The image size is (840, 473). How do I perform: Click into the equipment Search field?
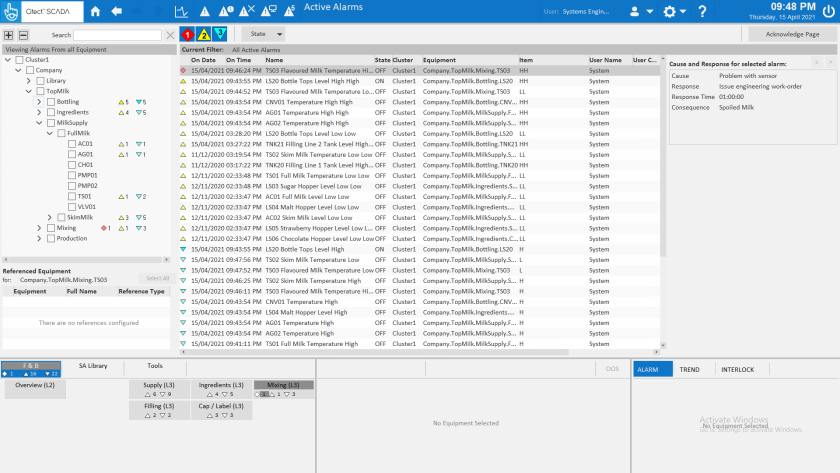pos(117,35)
